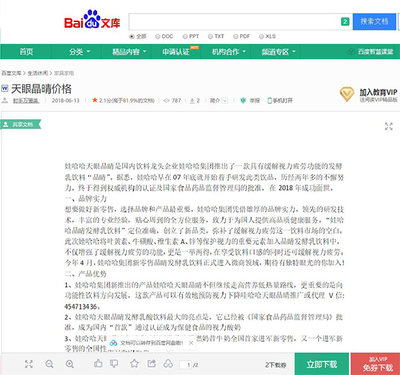
Task: Give the document a thumbs up
Action: 98,363
